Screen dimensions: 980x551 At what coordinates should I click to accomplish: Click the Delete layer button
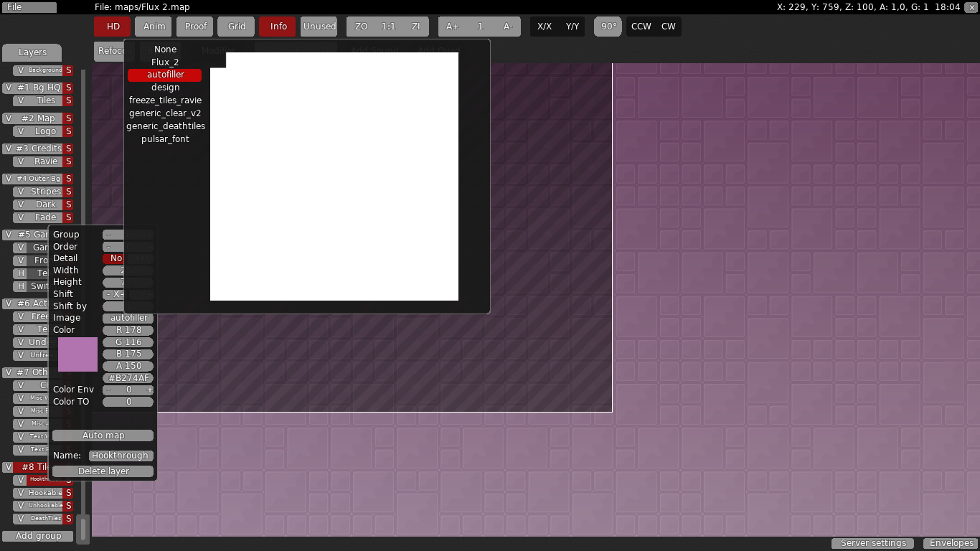103,471
